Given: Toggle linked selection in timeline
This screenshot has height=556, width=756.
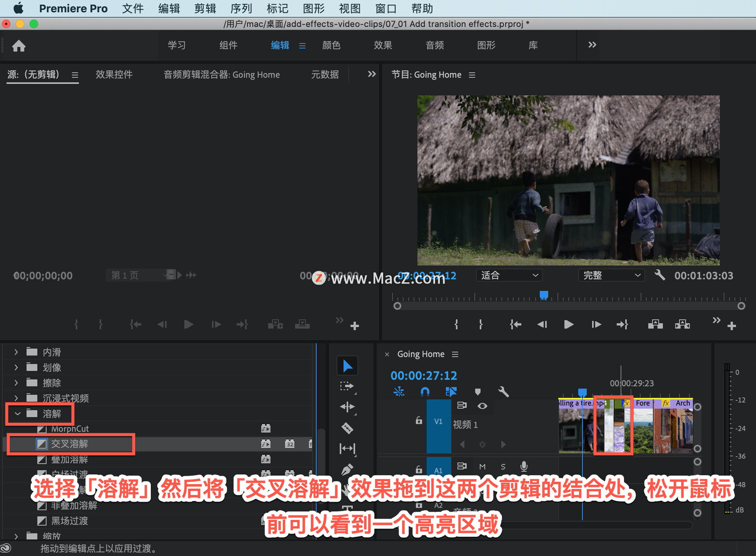Looking at the screenshot, I should (x=451, y=392).
